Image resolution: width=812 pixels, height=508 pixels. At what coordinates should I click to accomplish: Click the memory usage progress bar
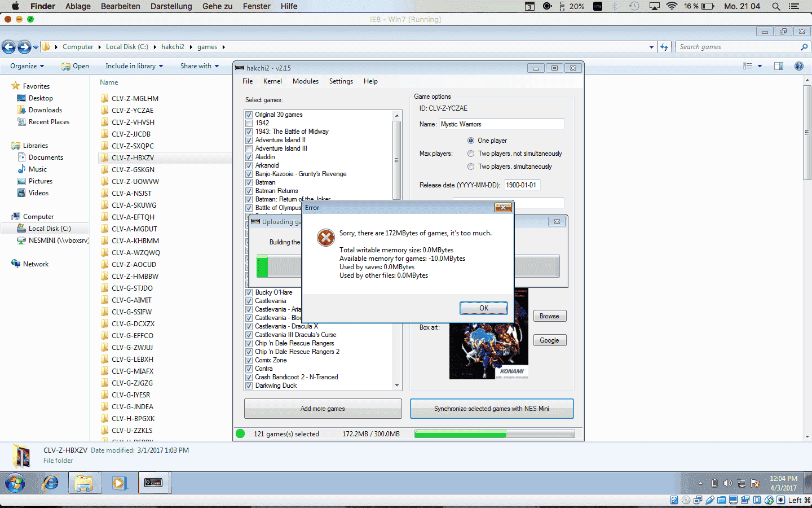tap(495, 434)
